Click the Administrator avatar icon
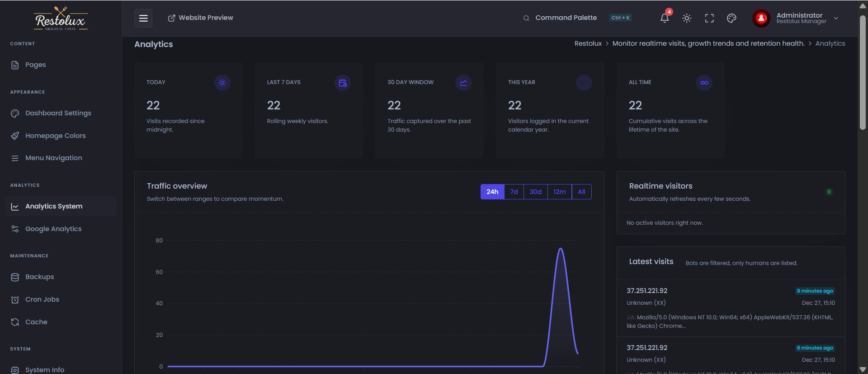The height and width of the screenshot is (374, 868). point(761,18)
